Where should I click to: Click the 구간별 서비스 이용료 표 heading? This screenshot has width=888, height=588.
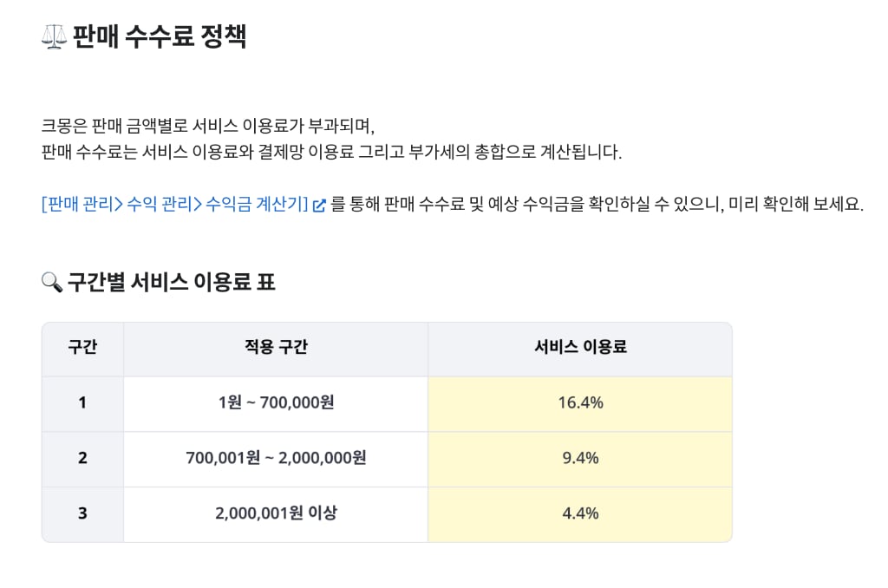coord(171,282)
